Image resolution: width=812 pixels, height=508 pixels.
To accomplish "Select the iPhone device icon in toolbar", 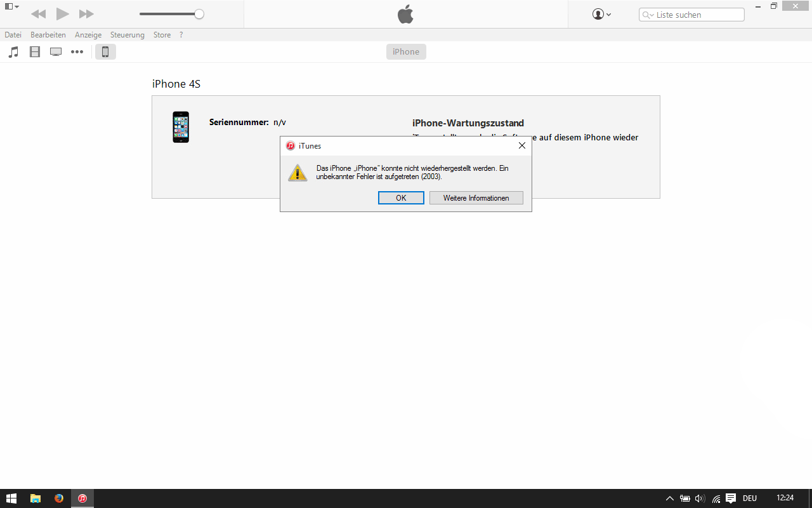I will tap(105, 52).
